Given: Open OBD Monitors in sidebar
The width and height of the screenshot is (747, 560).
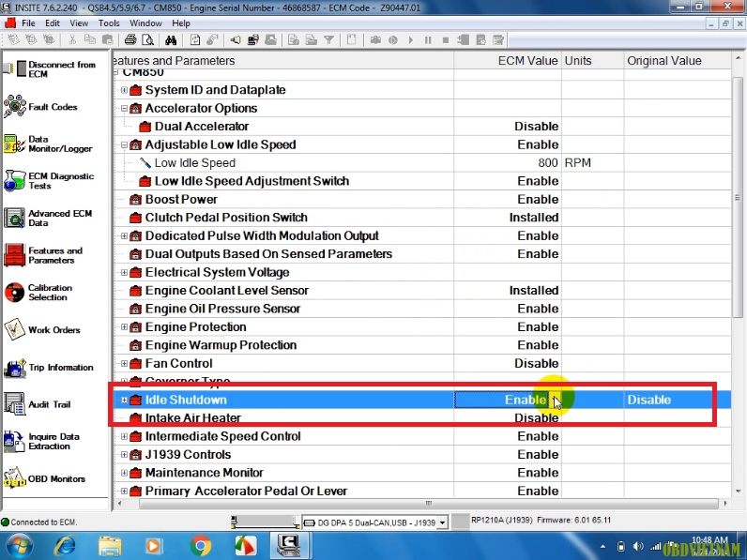Looking at the screenshot, I should point(45,478).
